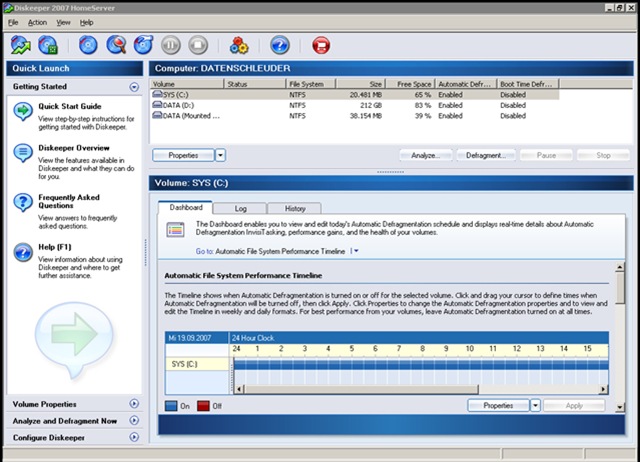Click the Status column header
This screenshot has height=462, width=640.
pos(255,84)
